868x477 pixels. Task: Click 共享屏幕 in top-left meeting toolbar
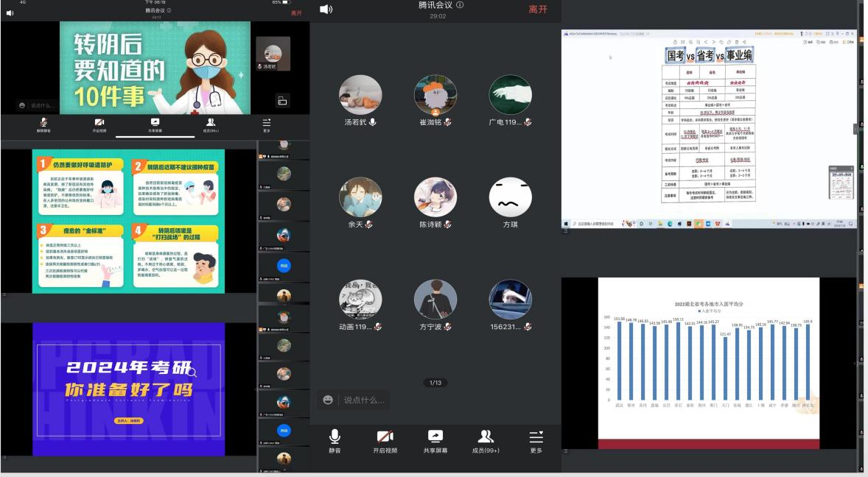click(x=155, y=122)
